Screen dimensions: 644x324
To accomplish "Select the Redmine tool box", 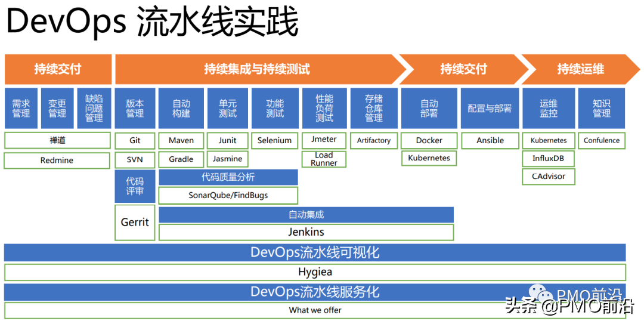I will click(x=57, y=161).
